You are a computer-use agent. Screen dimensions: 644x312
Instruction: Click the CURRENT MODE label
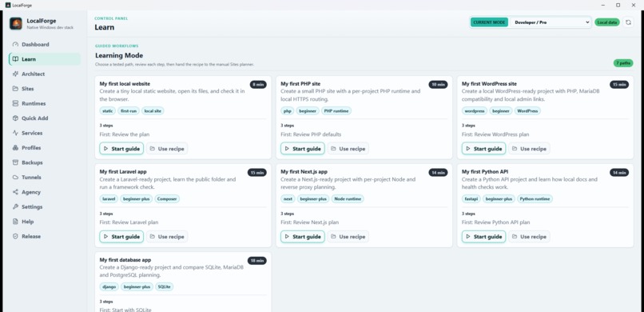click(489, 22)
